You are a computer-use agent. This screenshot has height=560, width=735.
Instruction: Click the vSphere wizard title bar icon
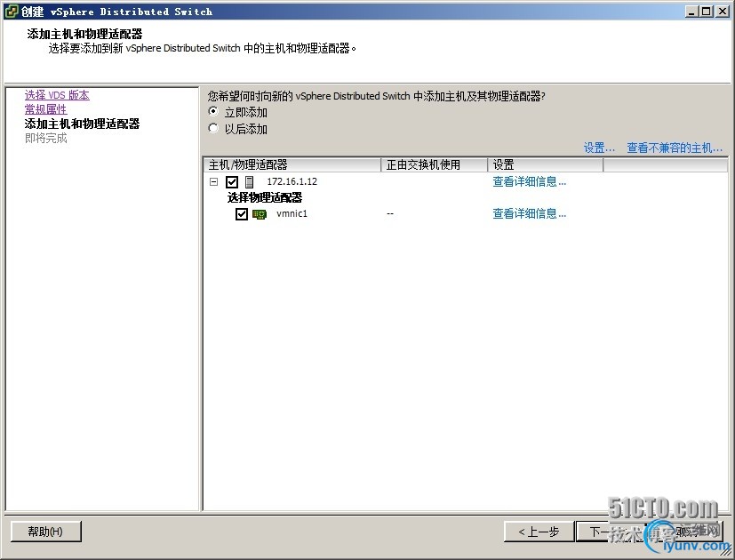(x=11, y=12)
